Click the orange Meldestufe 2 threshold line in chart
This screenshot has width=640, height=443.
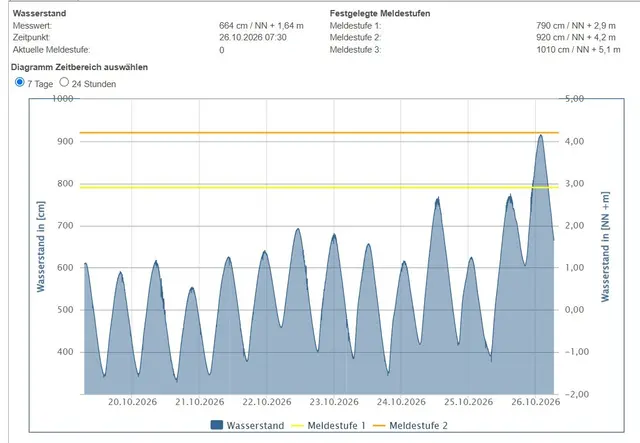click(319, 133)
